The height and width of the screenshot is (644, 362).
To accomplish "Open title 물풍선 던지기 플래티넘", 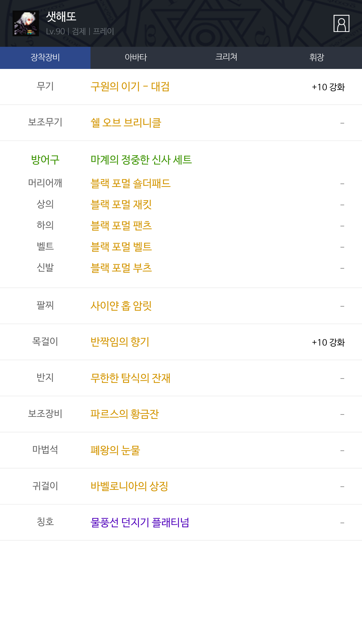I will click(x=140, y=522).
